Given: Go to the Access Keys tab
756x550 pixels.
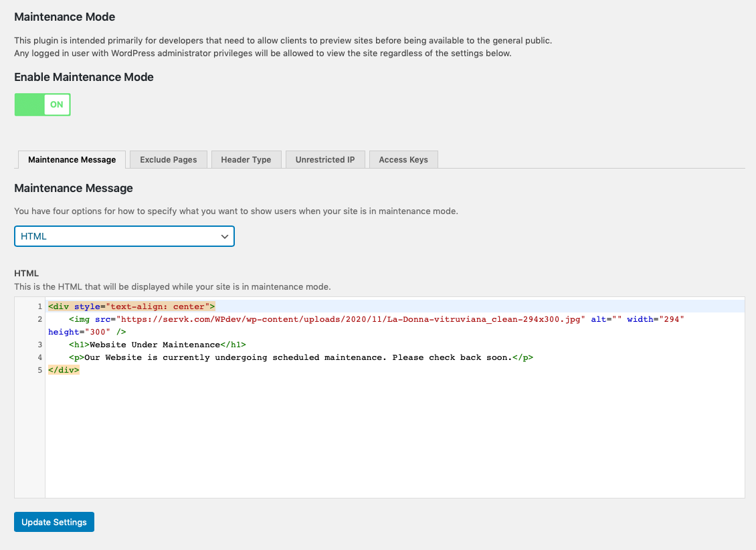Looking at the screenshot, I should pos(403,159).
